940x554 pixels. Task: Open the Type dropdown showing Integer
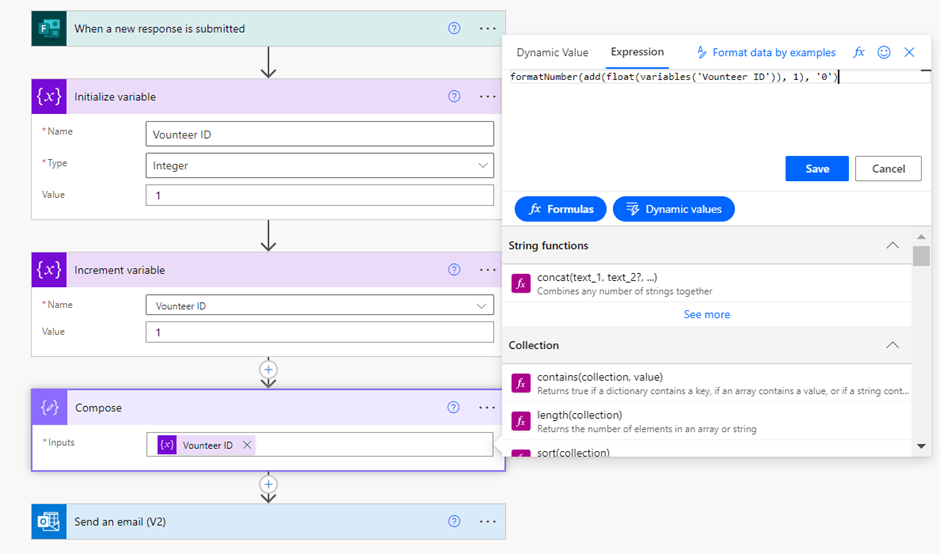point(320,165)
